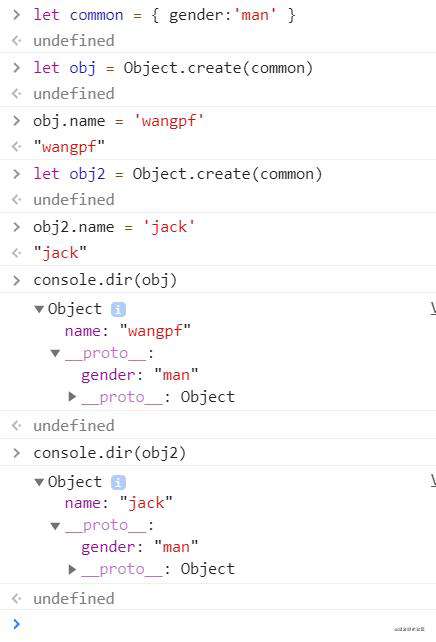Click the name: "wangpf" property row

click(128, 331)
